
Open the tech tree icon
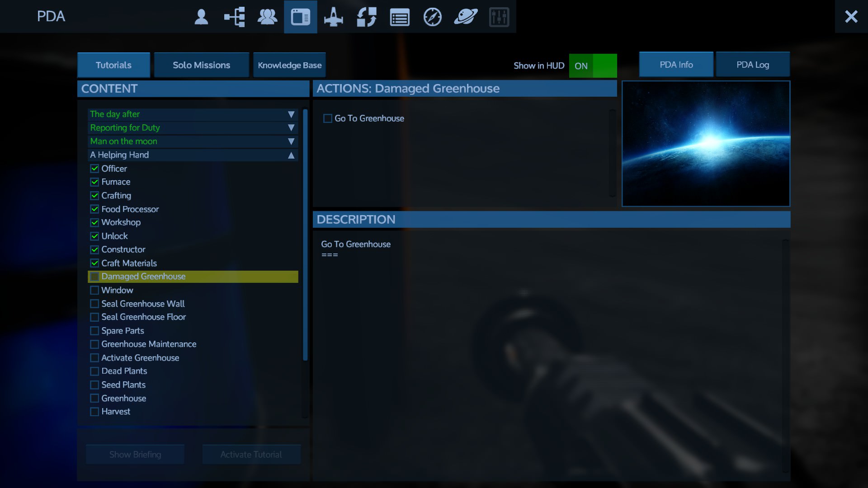(x=234, y=17)
